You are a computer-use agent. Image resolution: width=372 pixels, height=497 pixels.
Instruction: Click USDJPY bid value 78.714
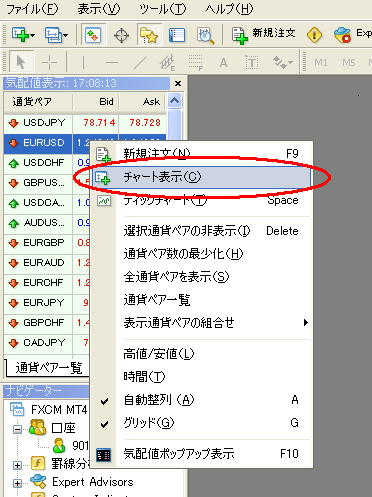pyautogui.click(x=99, y=123)
